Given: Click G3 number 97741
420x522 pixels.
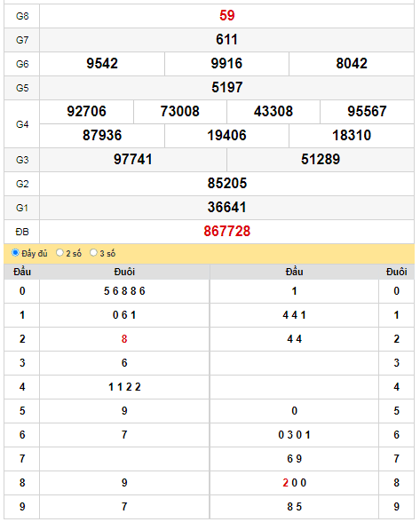Looking at the screenshot, I should coord(133,160).
